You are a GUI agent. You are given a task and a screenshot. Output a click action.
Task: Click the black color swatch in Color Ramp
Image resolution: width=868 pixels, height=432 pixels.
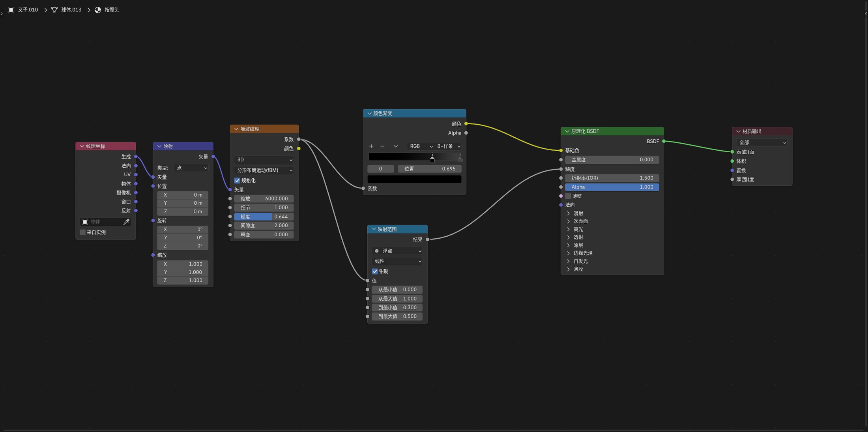(414, 179)
